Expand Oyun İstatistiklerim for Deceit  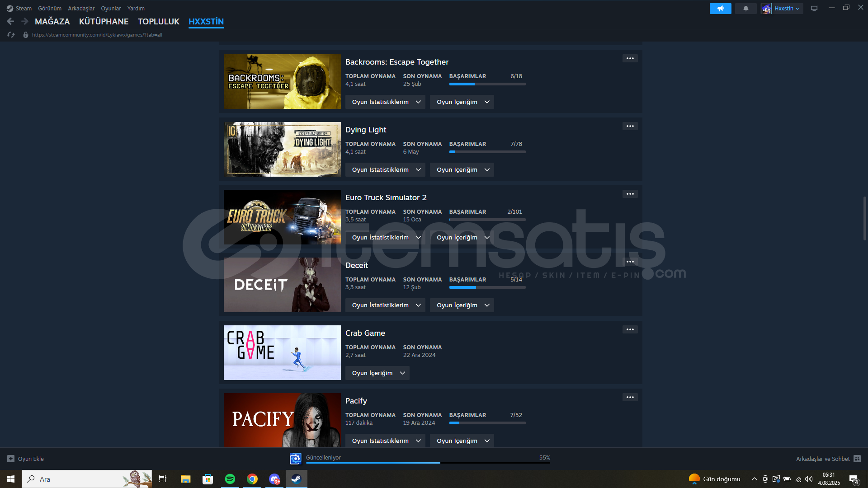tap(385, 305)
